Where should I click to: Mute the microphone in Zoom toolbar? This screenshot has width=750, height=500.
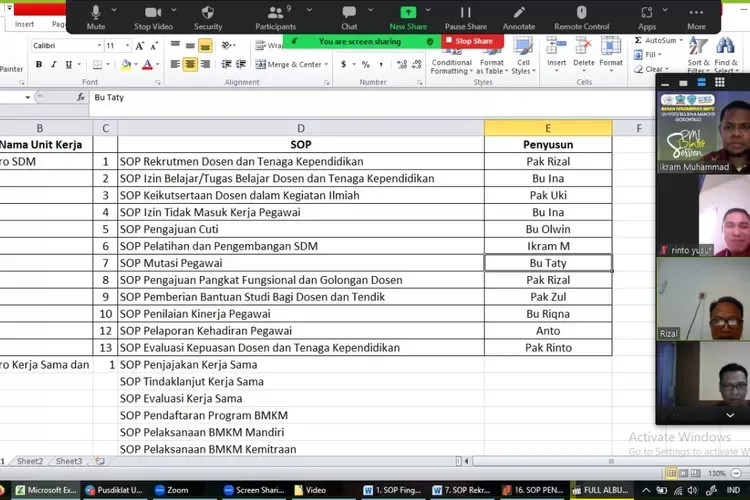[x=96, y=13]
